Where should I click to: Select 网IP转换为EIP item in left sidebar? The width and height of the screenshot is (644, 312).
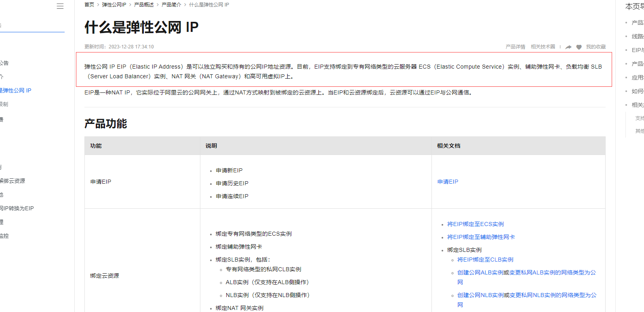pyautogui.click(x=17, y=208)
